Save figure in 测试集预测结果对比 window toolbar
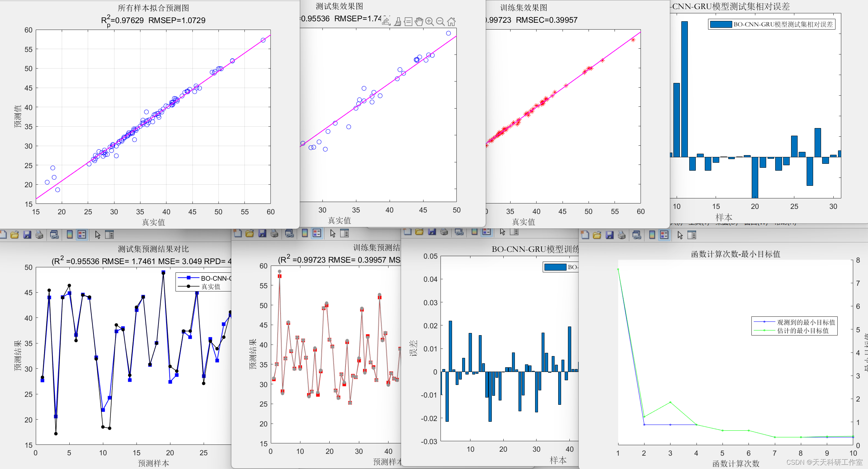The width and height of the screenshot is (868, 469). 27,234
